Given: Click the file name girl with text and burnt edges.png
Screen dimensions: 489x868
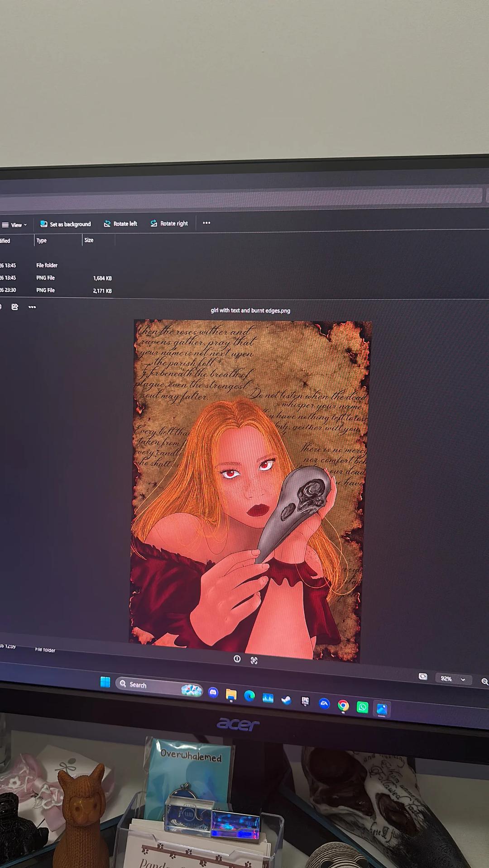Looking at the screenshot, I should 250,310.
